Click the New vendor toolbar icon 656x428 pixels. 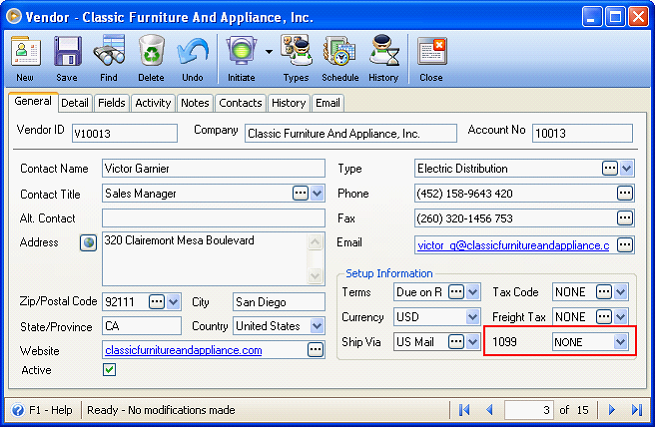[x=26, y=51]
